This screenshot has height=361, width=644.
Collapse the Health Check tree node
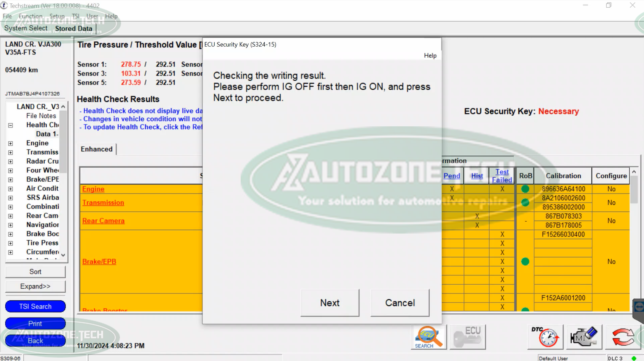coord(10,125)
